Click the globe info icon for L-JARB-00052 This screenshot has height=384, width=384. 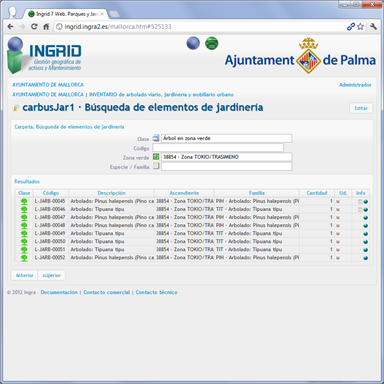366,258
